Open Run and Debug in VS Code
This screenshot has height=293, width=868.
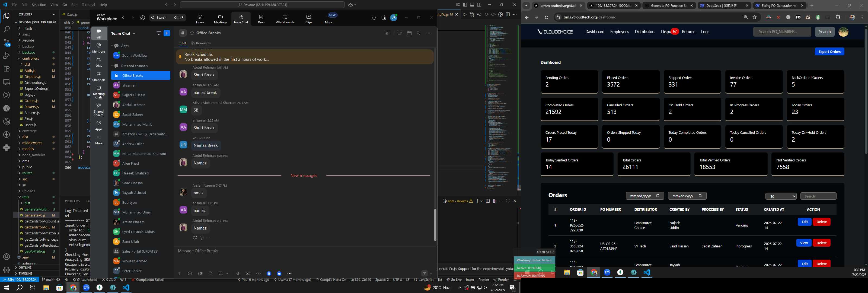click(x=7, y=56)
